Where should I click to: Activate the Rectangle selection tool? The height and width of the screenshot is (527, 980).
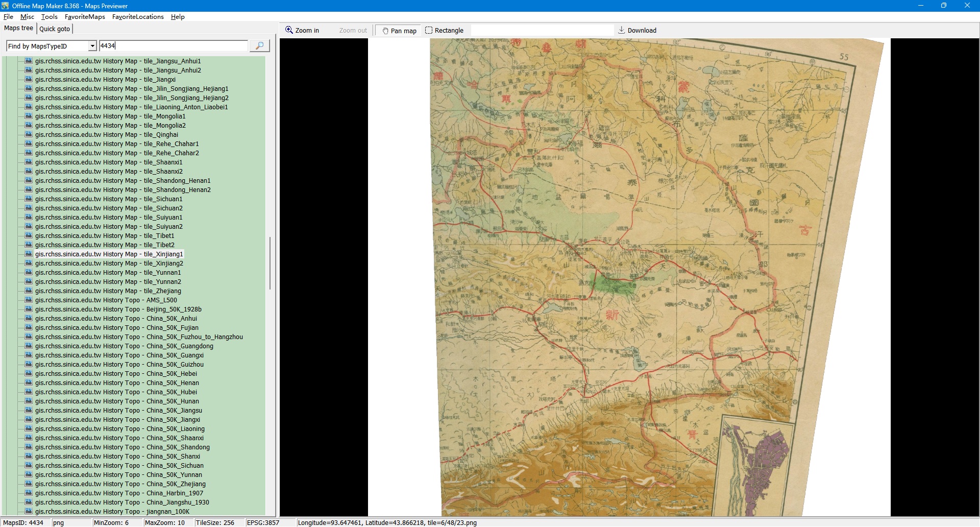coord(444,31)
